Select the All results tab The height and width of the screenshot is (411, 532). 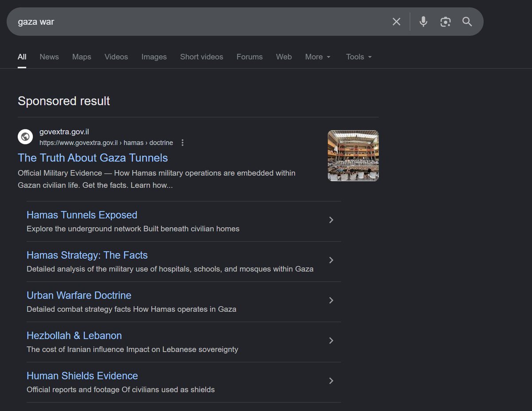click(22, 57)
